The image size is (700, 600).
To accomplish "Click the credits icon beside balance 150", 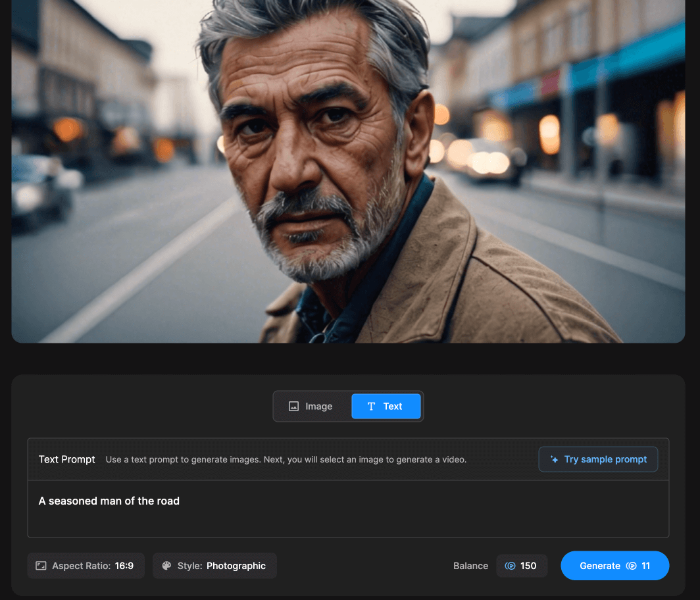I will tap(510, 566).
